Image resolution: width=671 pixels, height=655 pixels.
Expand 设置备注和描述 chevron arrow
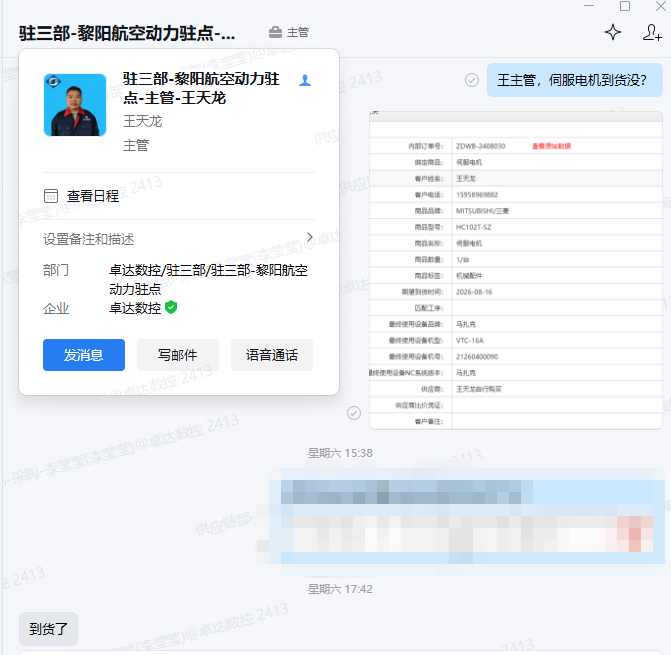(310, 237)
